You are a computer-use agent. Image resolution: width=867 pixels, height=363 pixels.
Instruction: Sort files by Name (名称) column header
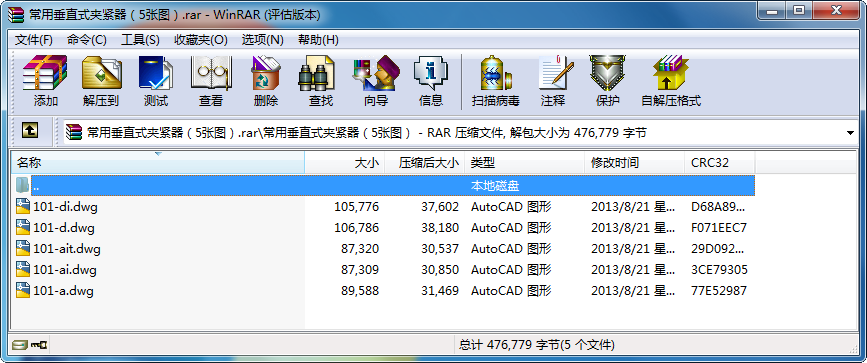click(x=158, y=162)
